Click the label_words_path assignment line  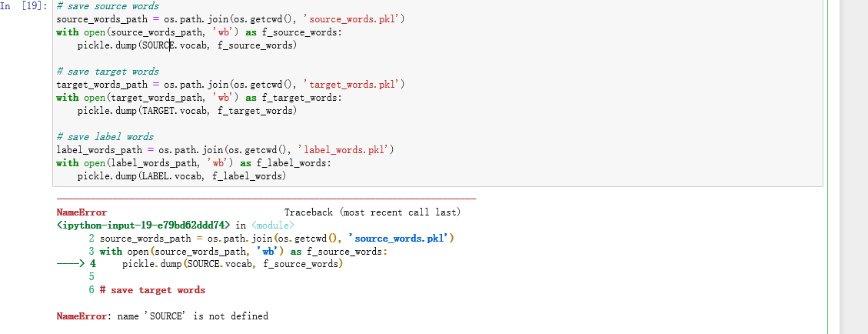point(225,150)
